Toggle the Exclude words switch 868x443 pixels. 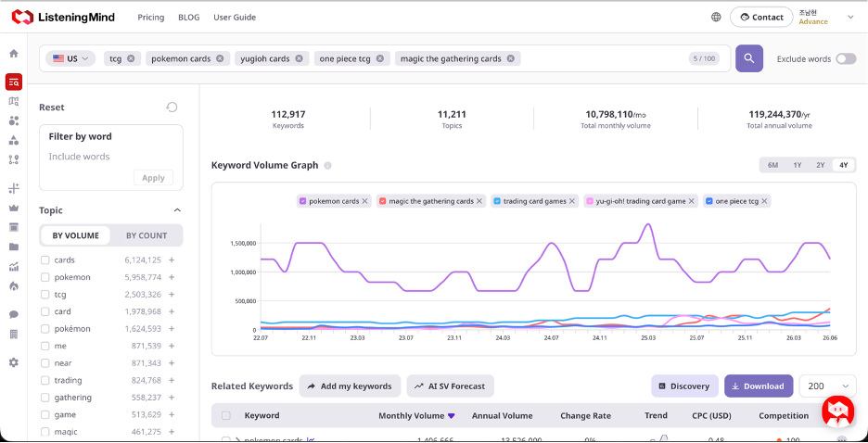pyautogui.click(x=846, y=58)
